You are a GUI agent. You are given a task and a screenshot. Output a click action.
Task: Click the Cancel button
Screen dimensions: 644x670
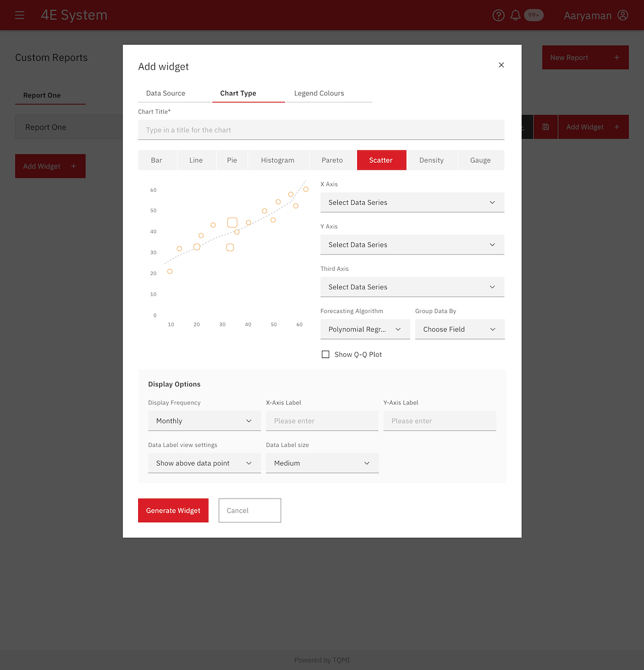[x=250, y=510]
